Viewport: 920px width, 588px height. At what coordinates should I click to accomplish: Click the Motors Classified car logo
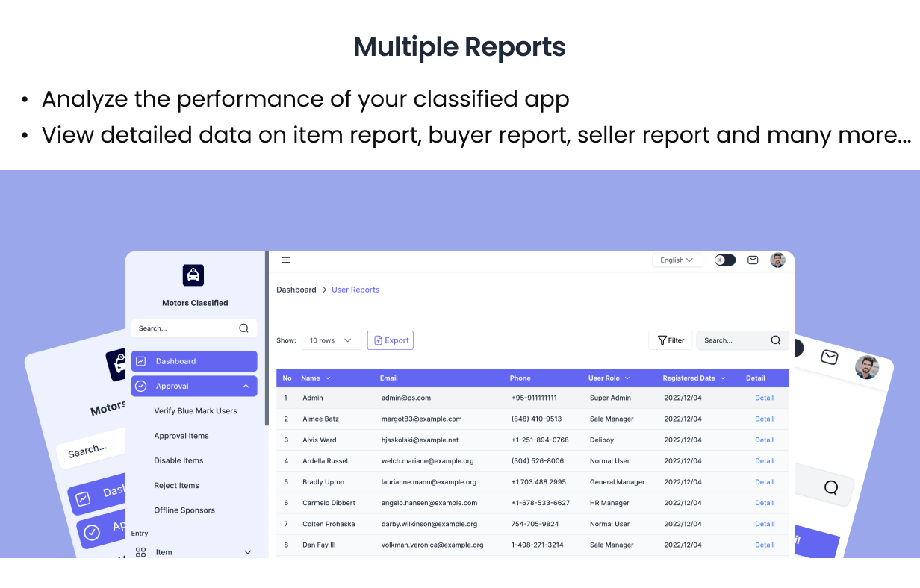193,275
